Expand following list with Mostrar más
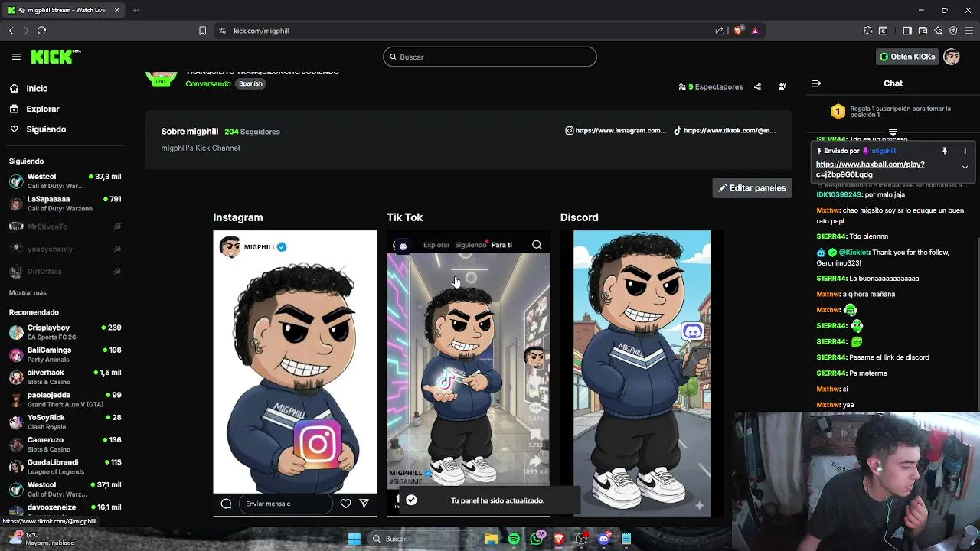This screenshot has height=551, width=980. (x=28, y=293)
